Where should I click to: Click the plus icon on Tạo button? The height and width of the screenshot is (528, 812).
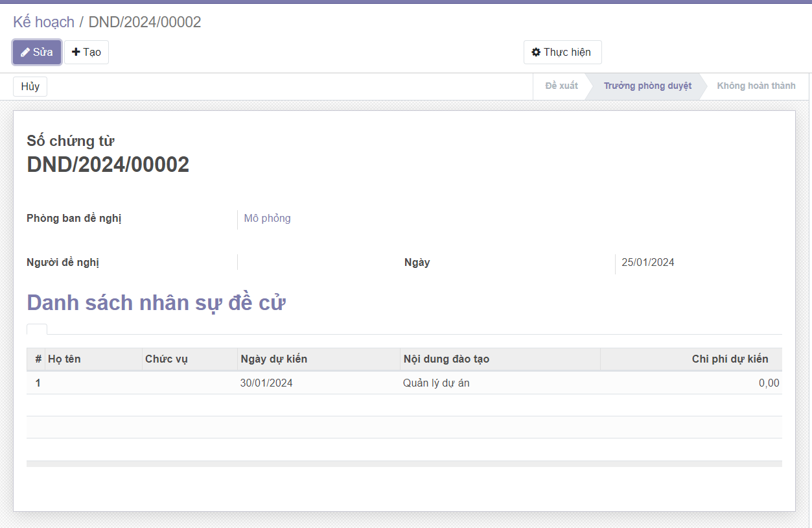point(76,53)
